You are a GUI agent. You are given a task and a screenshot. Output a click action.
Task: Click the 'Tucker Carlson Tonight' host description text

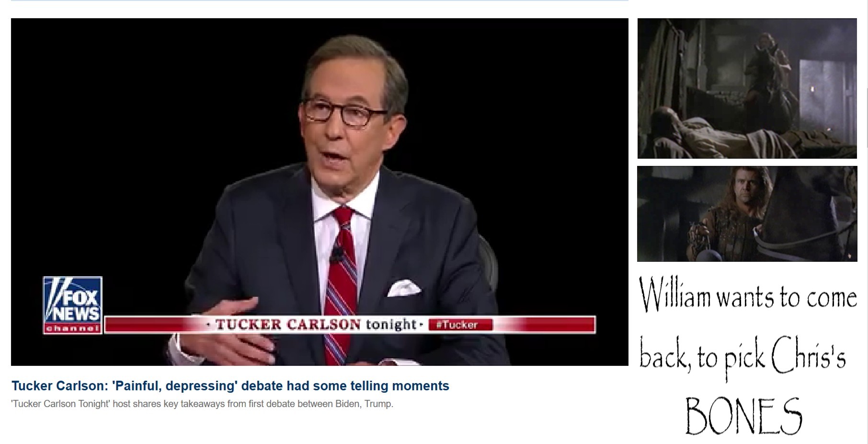pos(202,404)
